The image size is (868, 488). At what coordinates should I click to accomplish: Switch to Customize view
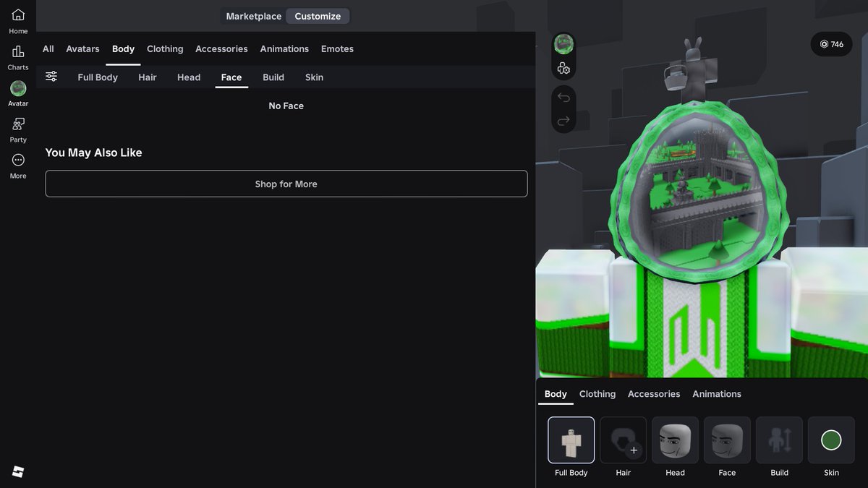[318, 16]
